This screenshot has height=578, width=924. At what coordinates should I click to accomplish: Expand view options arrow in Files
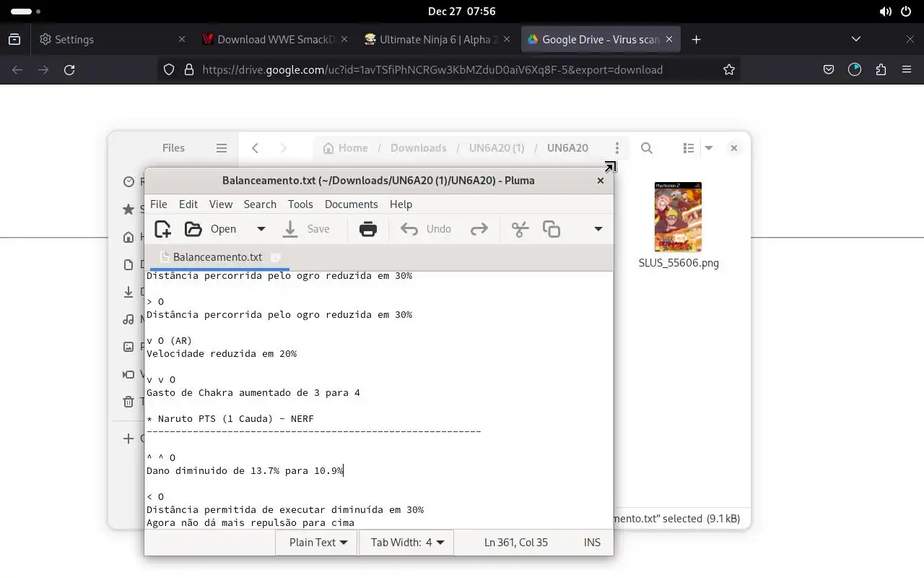pos(709,148)
